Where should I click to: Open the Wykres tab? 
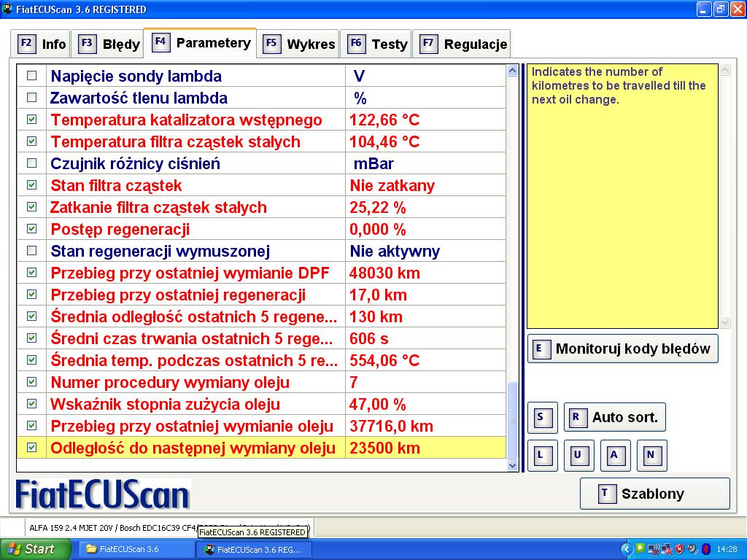pos(300,44)
